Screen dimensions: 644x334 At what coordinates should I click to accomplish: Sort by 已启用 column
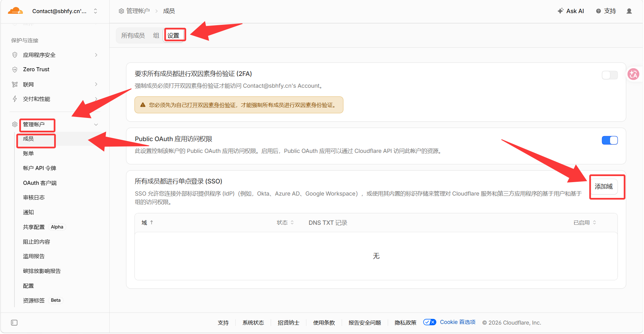585,222
